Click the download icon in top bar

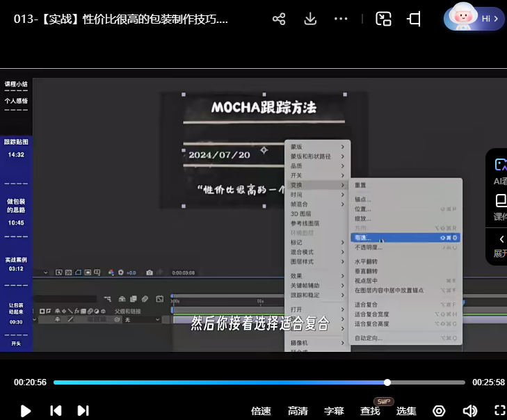click(310, 19)
